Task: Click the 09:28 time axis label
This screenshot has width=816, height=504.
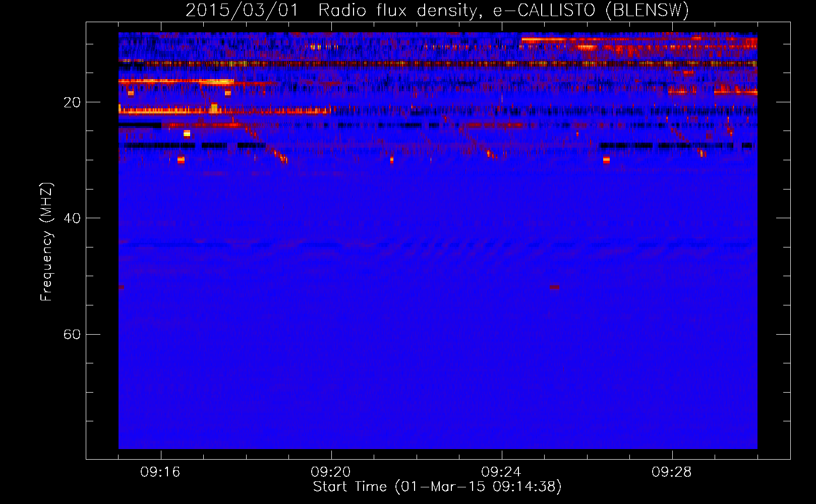Action: click(672, 472)
